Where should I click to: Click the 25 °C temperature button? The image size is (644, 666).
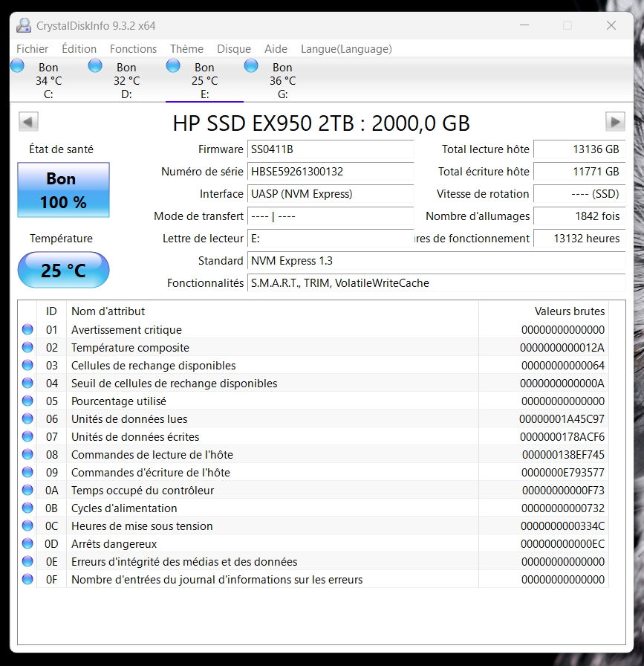63,270
